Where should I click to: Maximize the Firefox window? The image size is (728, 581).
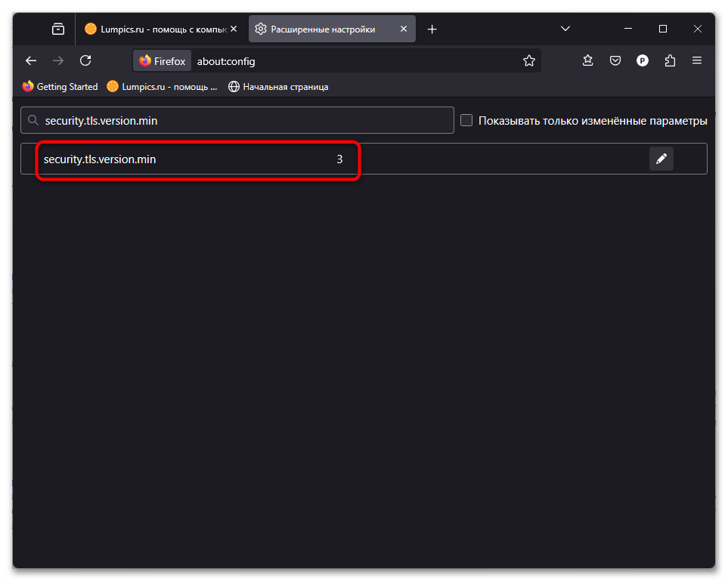[663, 29]
